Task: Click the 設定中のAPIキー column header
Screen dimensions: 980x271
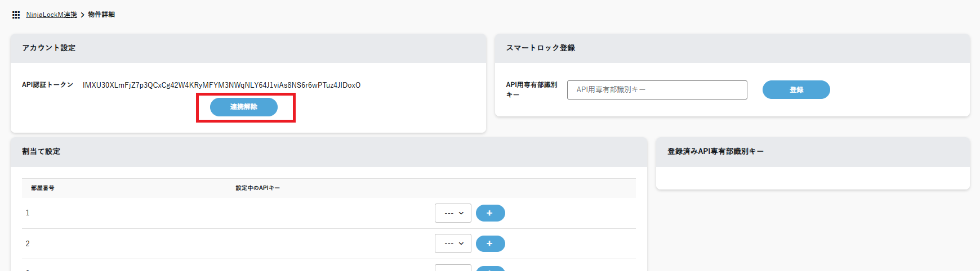Action: click(x=257, y=188)
